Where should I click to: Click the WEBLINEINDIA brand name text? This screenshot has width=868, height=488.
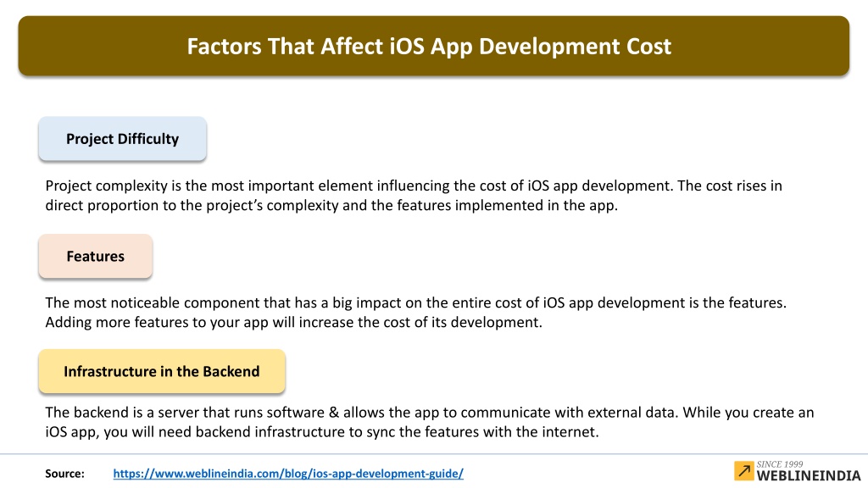808,476
